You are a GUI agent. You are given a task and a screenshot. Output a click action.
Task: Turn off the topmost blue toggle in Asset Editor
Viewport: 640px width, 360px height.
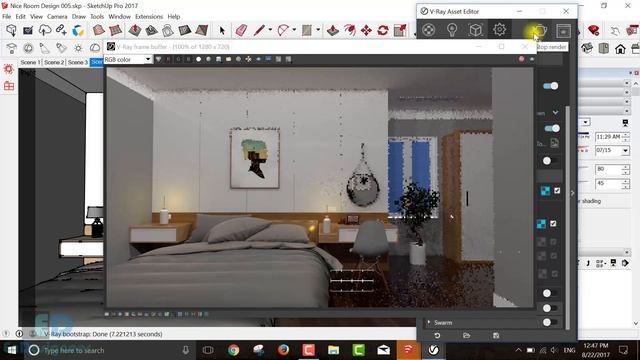coord(551,86)
